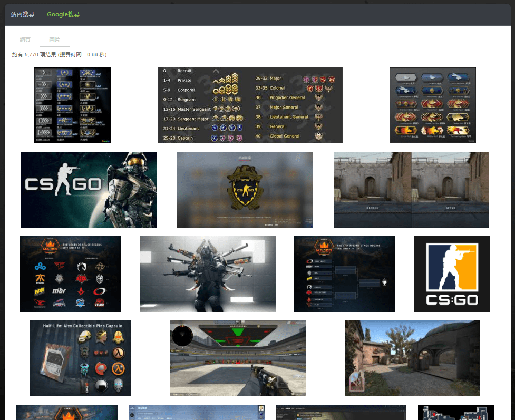Open the cut-off map layout thumbnail in the last row
The image size is (515, 420).
point(456,413)
